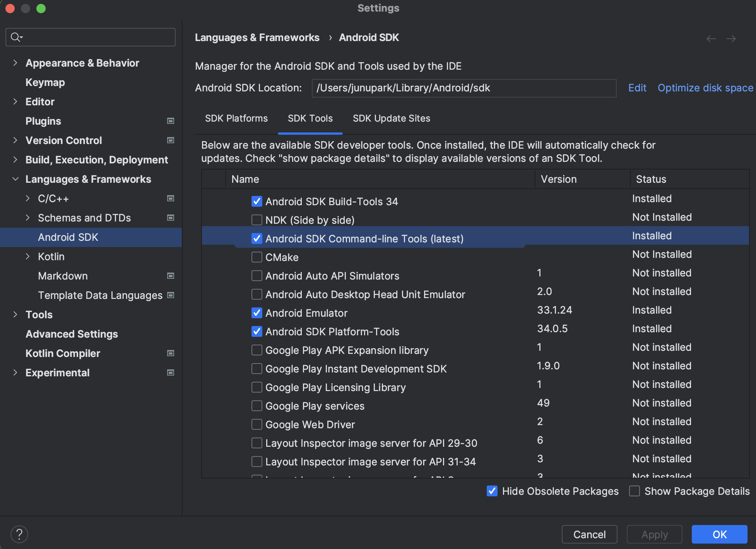Open the SDK Update Sites tab
Screen dimensions: 756x549
[x=391, y=118]
